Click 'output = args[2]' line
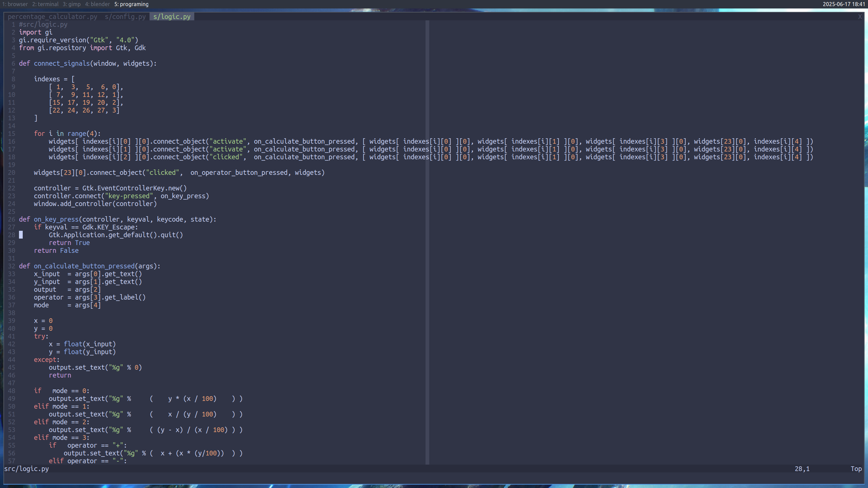868x488 pixels. [67, 289]
